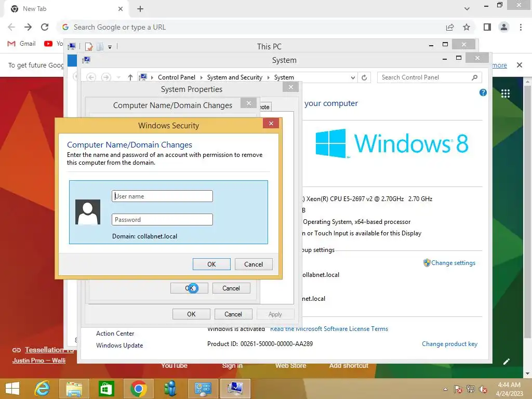This screenshot has height=399, width=532.
Task: Go forward in Chrome
Action: tap(28, 27)
